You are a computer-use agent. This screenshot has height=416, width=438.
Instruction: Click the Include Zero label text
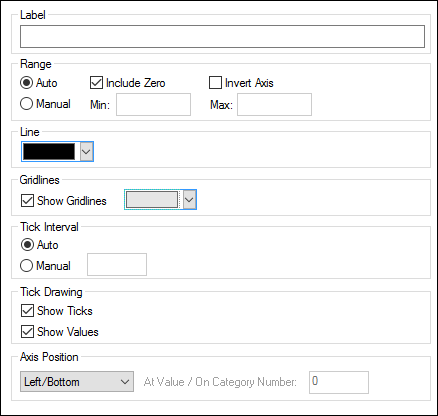136,83
